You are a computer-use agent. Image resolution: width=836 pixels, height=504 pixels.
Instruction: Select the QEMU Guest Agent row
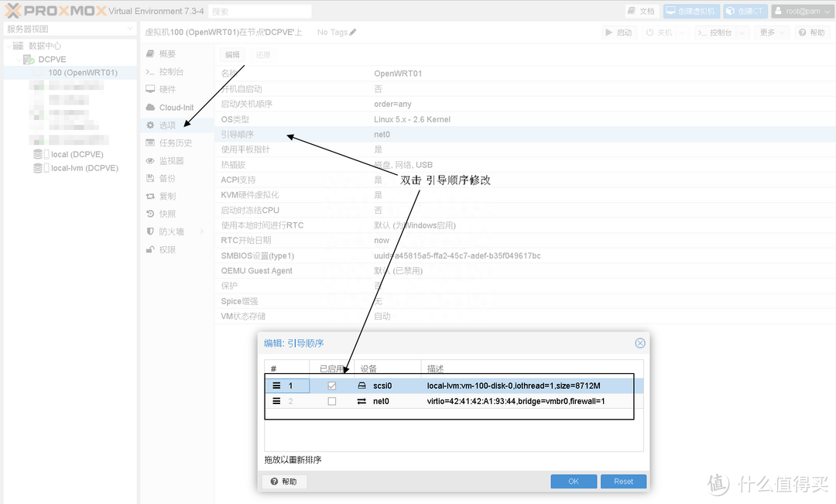point(525,271)
